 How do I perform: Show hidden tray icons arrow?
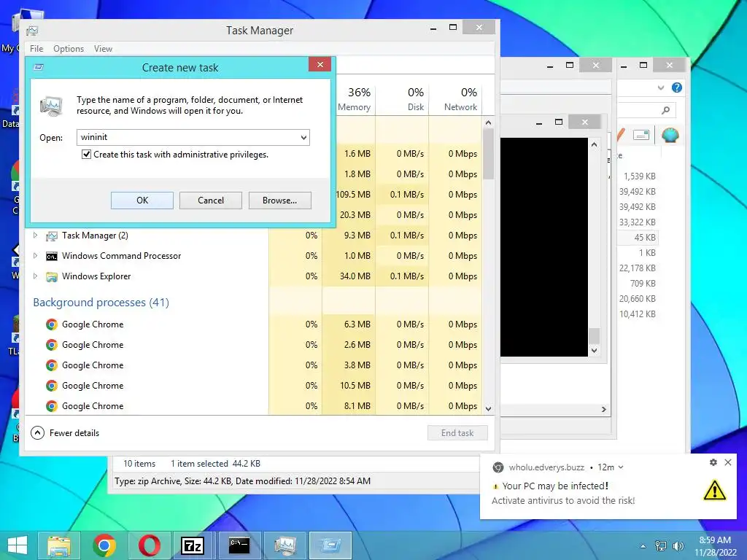pos(643,546)
